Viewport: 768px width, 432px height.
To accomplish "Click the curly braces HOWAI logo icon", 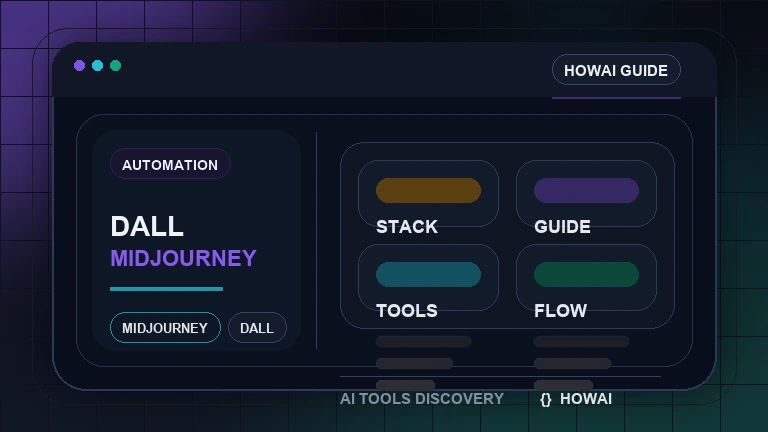I will (x=546, y=400).
